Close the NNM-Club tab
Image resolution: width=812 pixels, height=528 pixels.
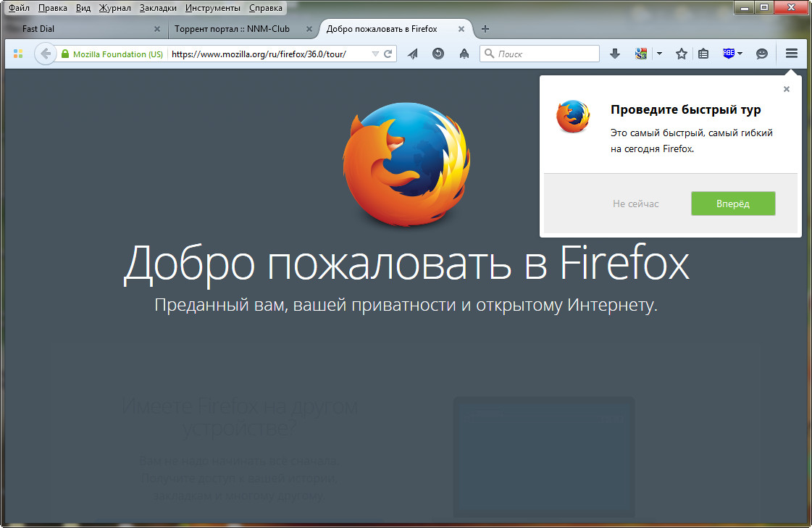coord(309,29)
